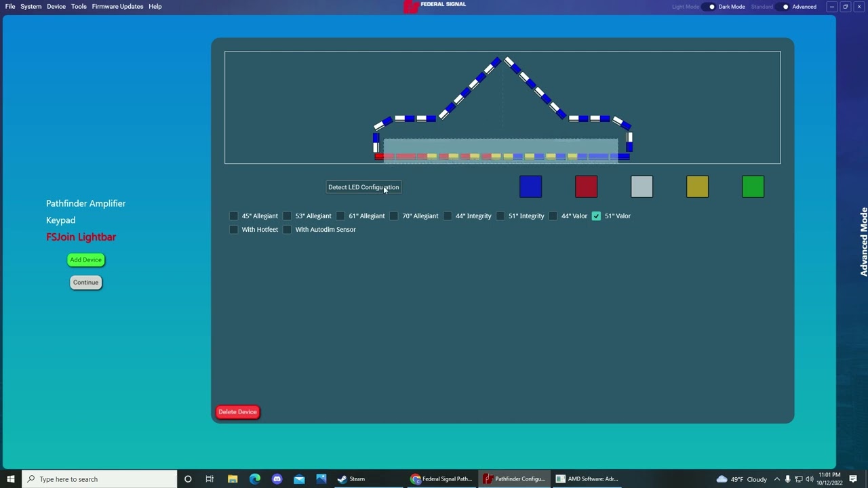
Task: Click the red Delete Device button
Action: [237, 412]
